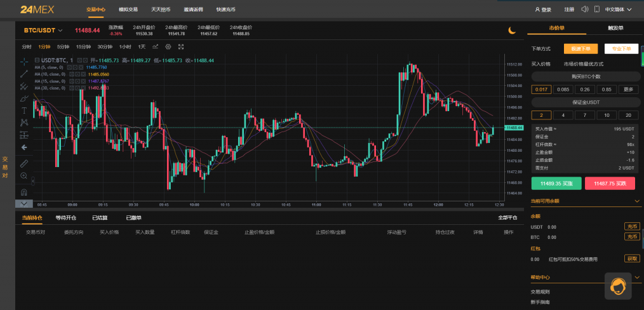Click the green 买涨 buy button
The image size is (644, 310).
[556, 183]
